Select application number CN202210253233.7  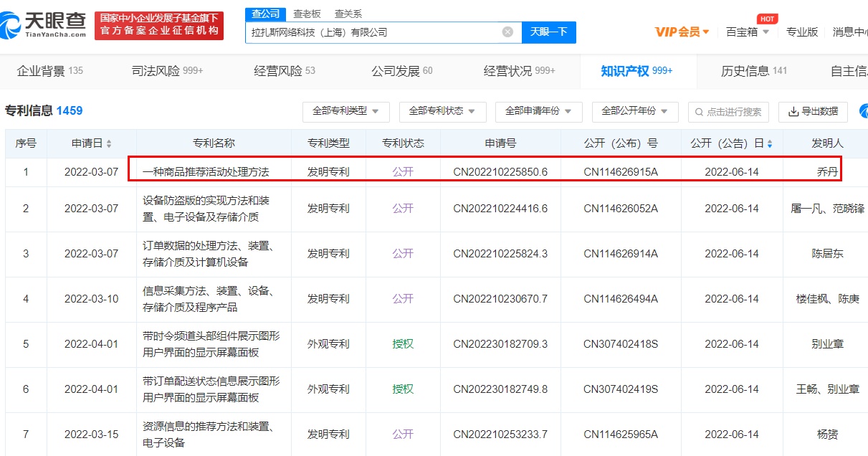coord(500,434)
